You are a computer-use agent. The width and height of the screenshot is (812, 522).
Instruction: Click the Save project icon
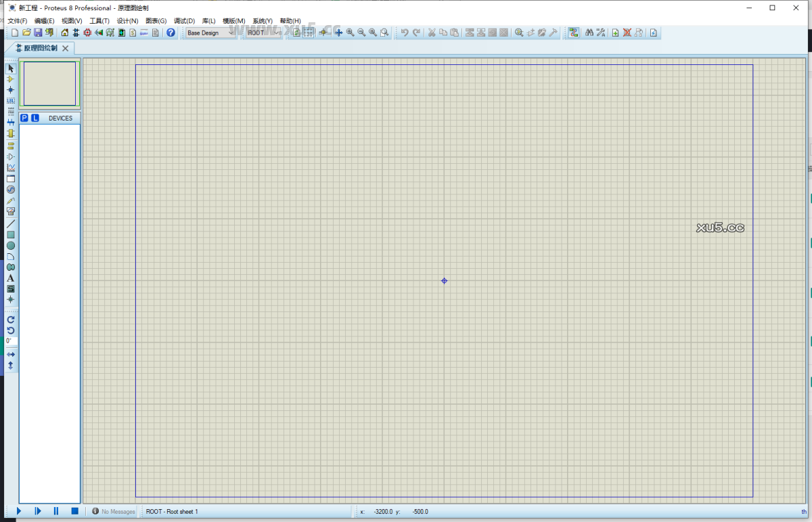coord(38,32)
